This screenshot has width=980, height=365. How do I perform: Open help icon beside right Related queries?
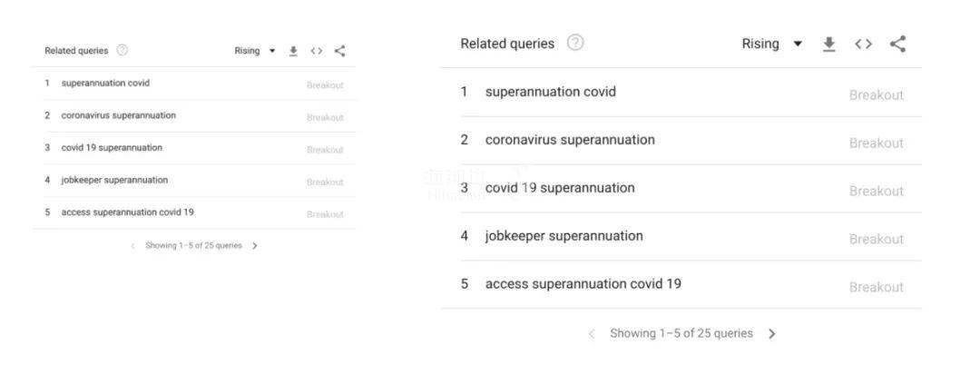point(575,43)
